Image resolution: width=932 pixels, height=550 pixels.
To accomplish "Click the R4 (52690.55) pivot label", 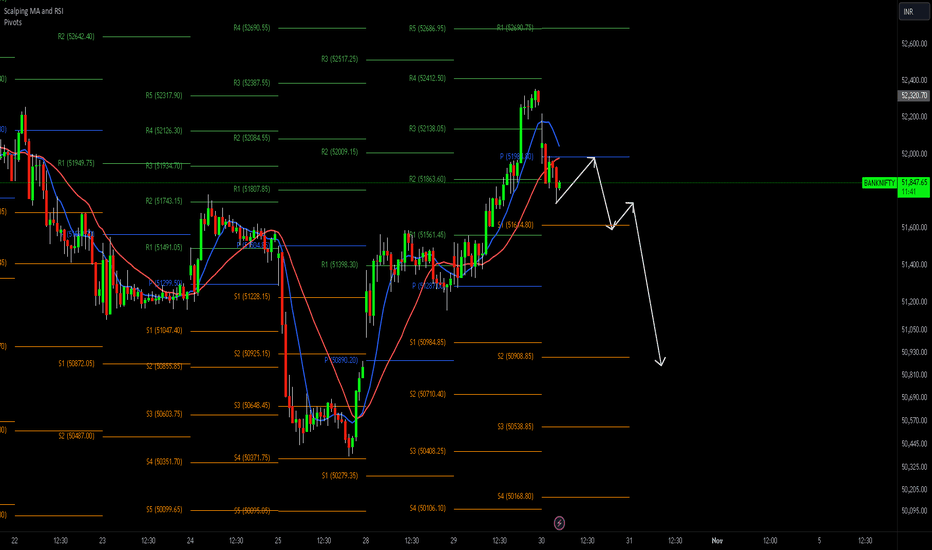I will point(252,28).
